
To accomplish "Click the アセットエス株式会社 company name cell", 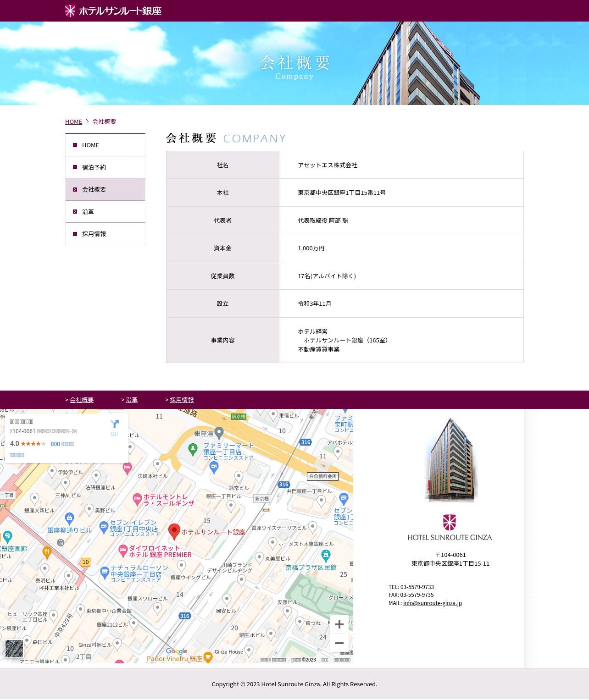I will (x=401, y=165).
